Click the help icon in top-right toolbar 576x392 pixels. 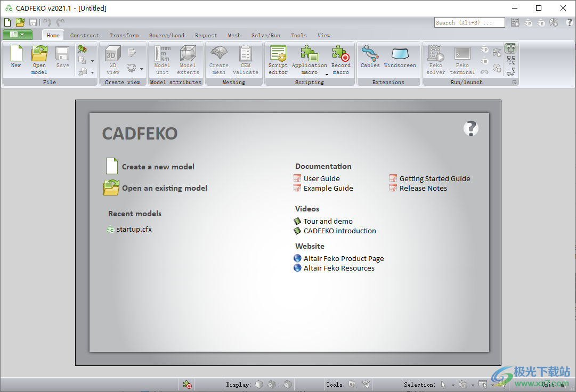tap(570, 22)
